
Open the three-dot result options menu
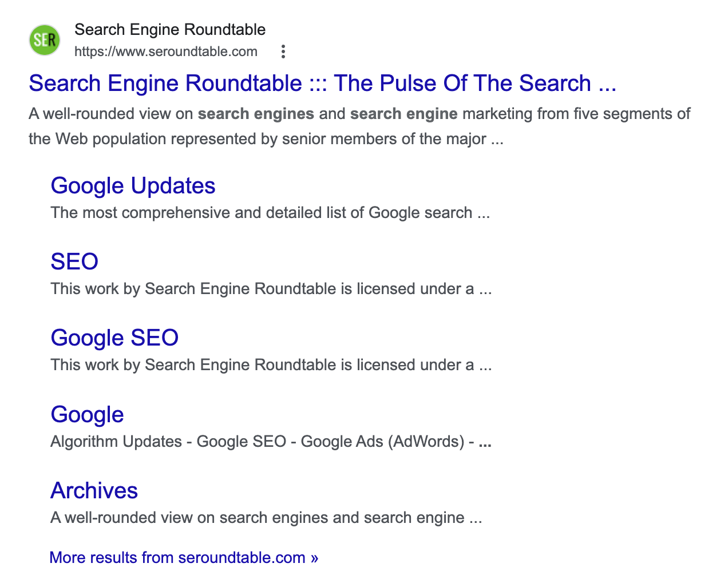click(283, 52)
